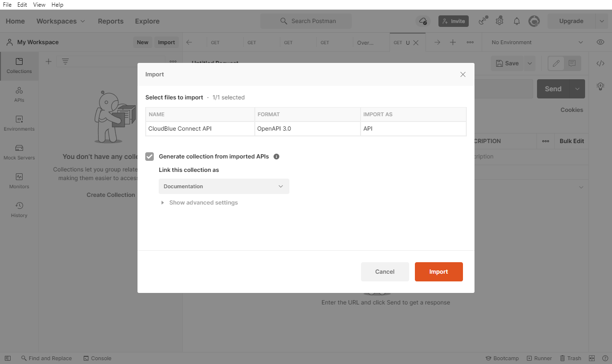This screenshot has height=364, width=612.
Task: Click the info icon beside Generate collection
Action: [x=276, y=157]
